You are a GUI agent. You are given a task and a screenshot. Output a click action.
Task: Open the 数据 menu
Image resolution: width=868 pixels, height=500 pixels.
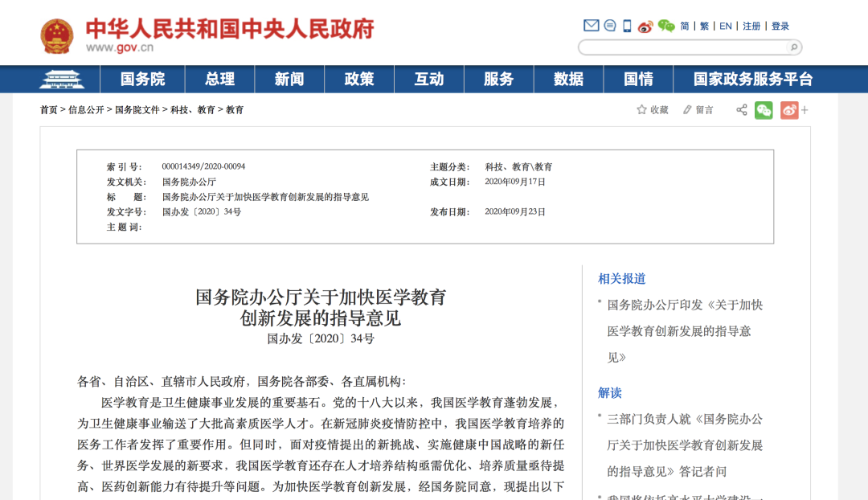coord(568,80)
